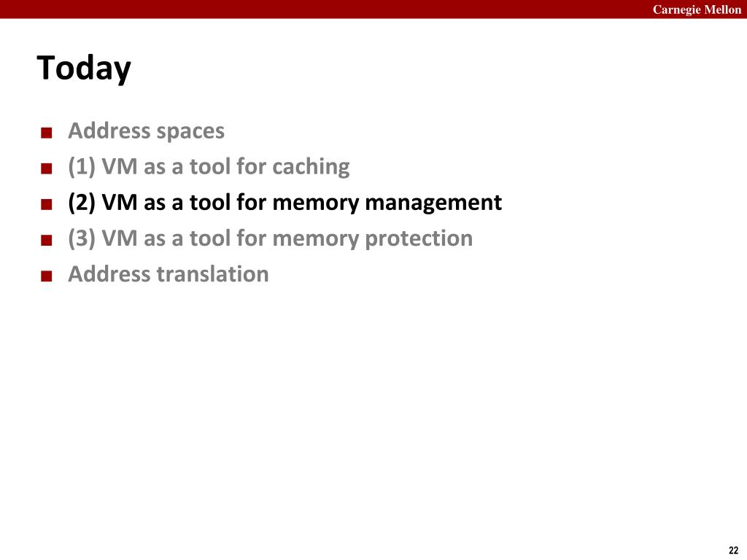Click the Carnegie Mellon header text
This screenshot has height=560, width=747.
tap(697, 9)
